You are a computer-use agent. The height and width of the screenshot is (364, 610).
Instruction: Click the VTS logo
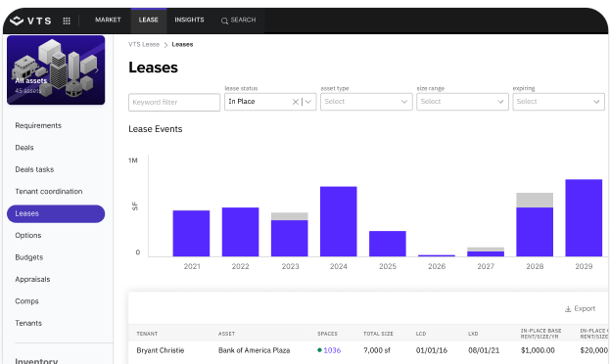pyautogui.click(x=30, y=21)
